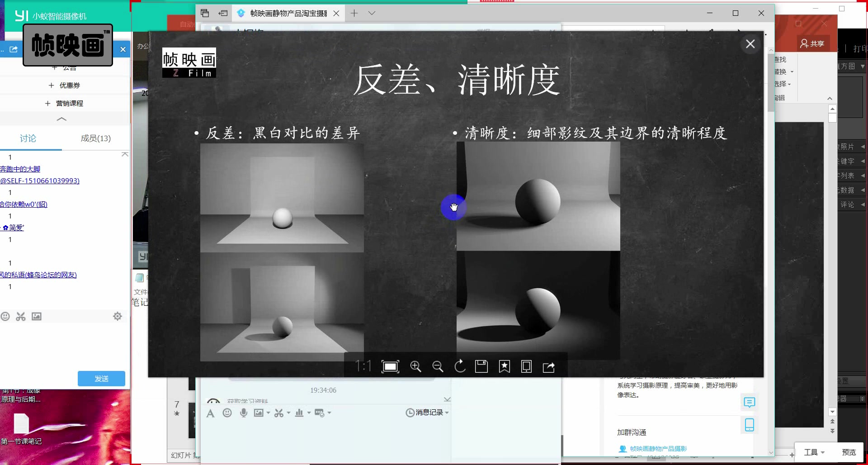Rotate the image clockwise
This screenshot has height=465, width=868.
point(460,366)
